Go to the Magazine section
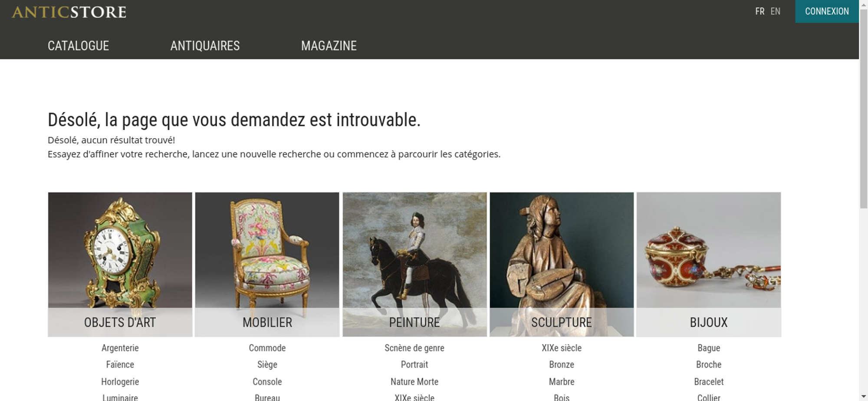Viewport: 868px width, 401px height. coord(329,46)
